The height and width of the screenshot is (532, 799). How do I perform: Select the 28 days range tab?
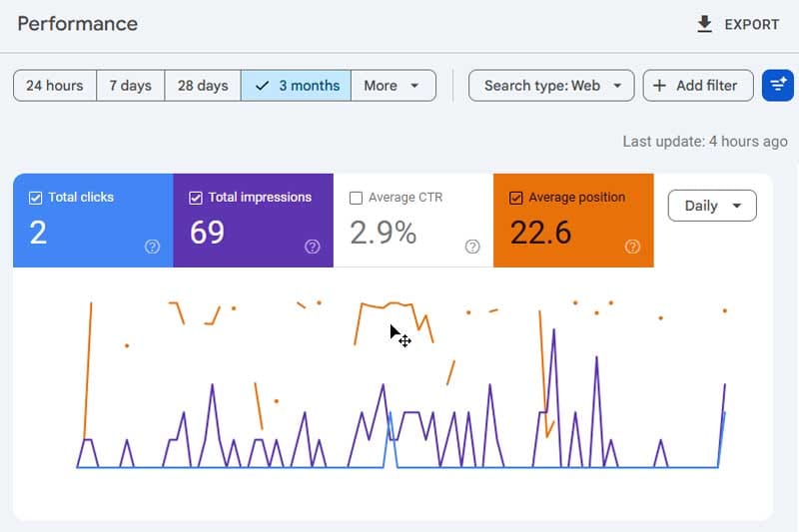[203, 86]
